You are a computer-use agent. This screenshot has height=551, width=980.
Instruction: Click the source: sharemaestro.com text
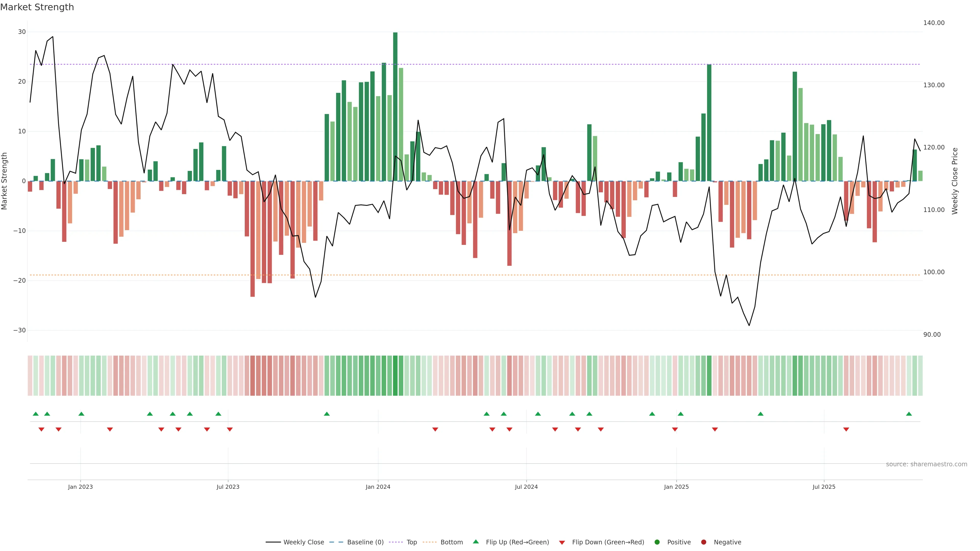(x=926, y=464)
